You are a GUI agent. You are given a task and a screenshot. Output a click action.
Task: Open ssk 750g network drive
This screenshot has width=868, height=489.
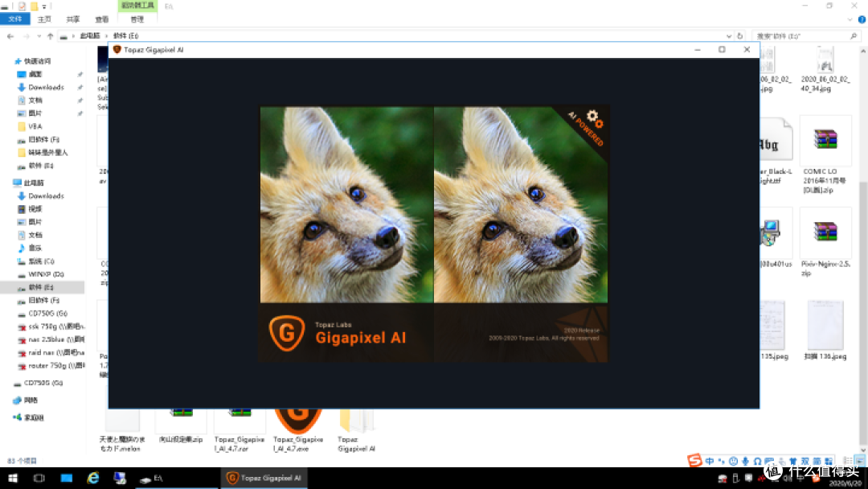point(55,327)
